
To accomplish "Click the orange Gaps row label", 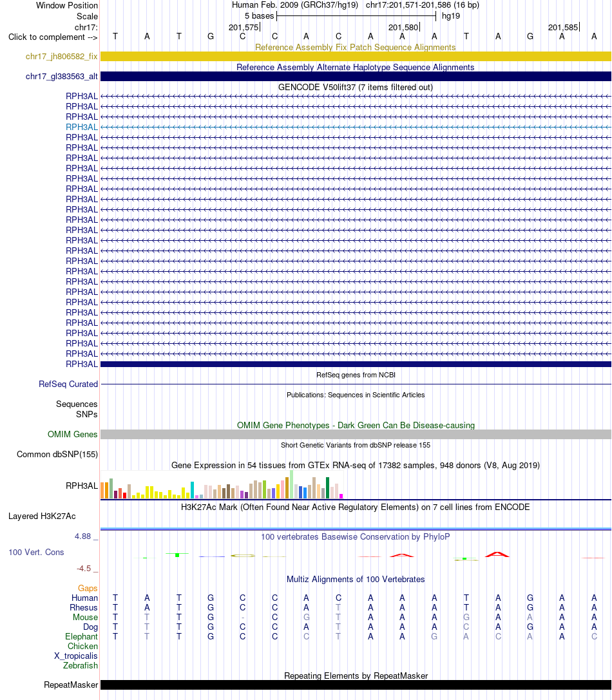I will [88, 589].
